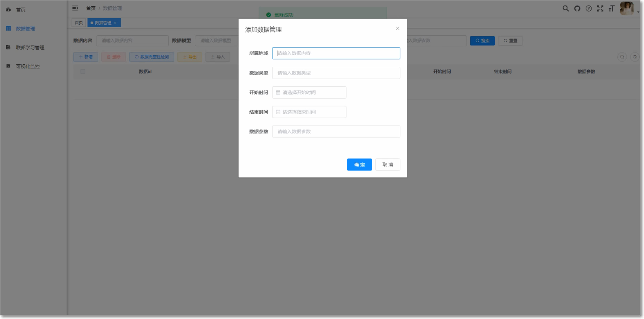Click the 开始时间 column header

pos(442,72)
